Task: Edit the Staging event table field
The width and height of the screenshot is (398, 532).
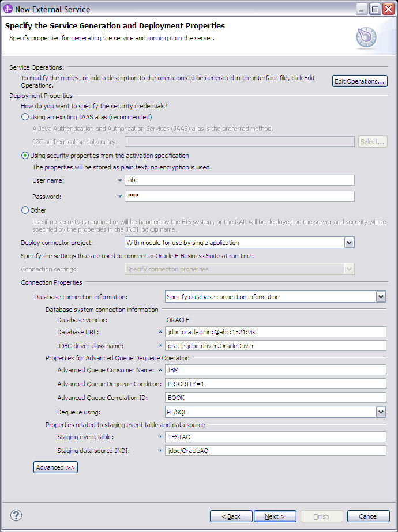Action: tap(275, 437)
